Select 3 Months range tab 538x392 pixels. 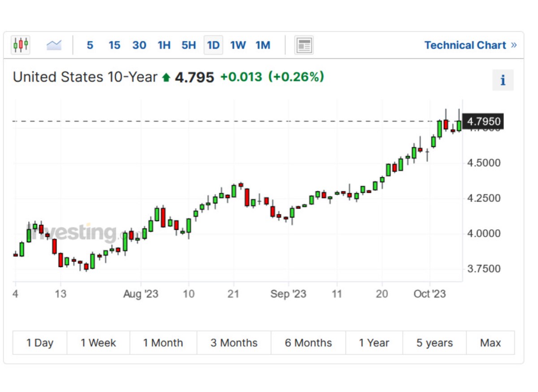[234, 343]
